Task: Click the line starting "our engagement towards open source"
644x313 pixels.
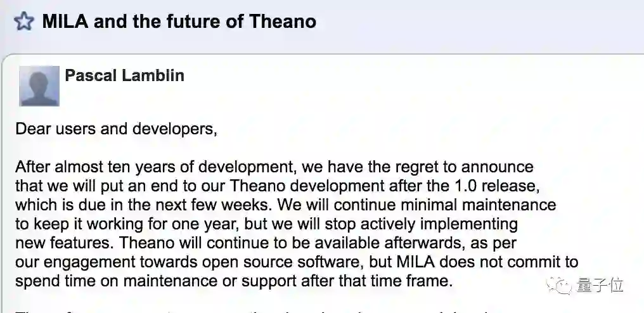Action: pyautogui.click(x=297, y=262)
